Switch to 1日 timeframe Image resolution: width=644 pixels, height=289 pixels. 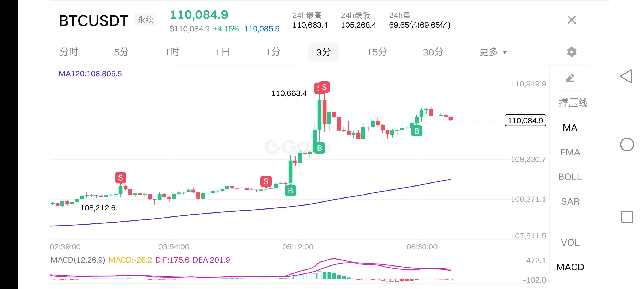click(223, 52)
